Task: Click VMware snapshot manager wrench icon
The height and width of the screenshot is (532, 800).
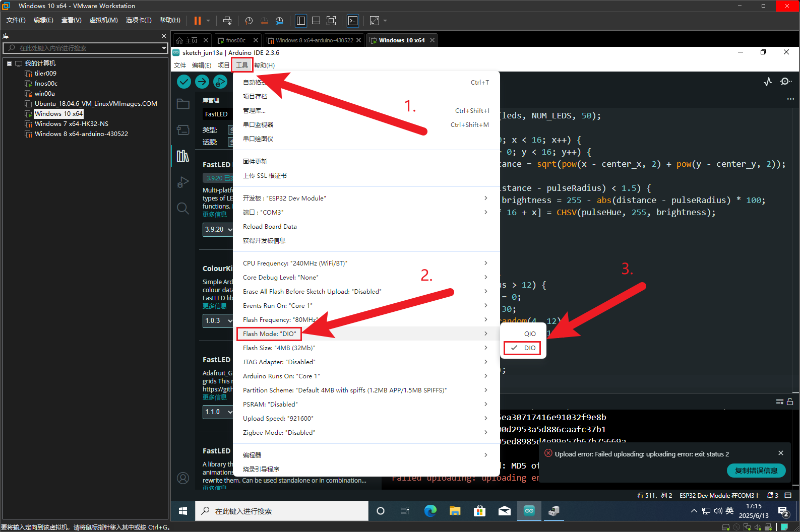Action: [279, 21]
